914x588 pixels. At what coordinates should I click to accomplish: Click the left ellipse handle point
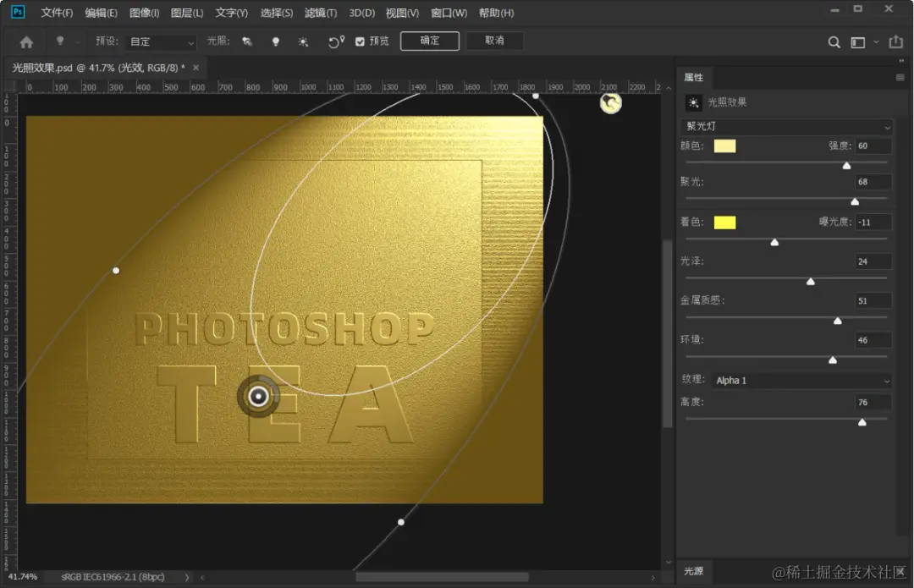116,271
